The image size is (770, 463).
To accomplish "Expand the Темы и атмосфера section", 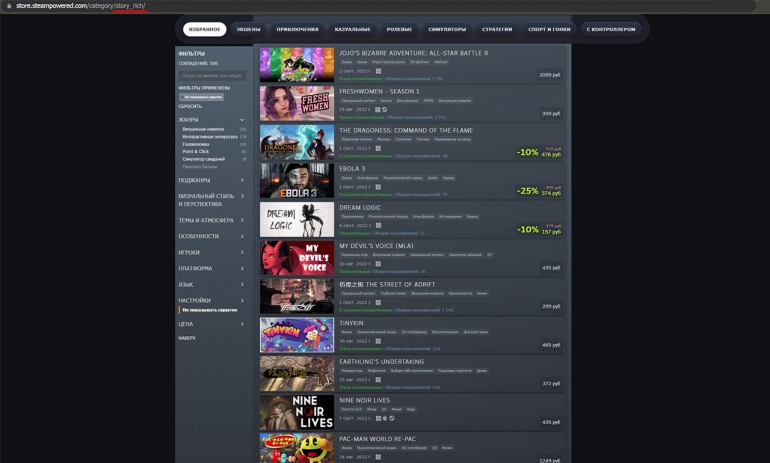I will (x=212, y=220).
